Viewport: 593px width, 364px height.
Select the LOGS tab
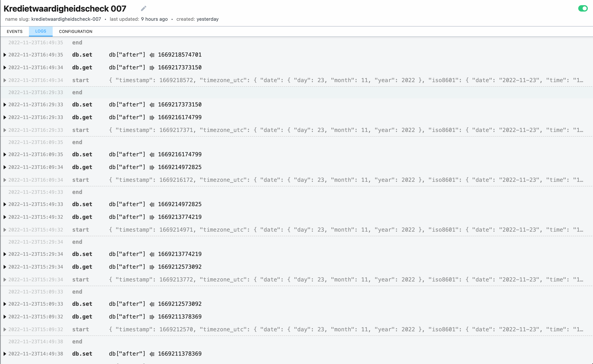tap(41, 31)
